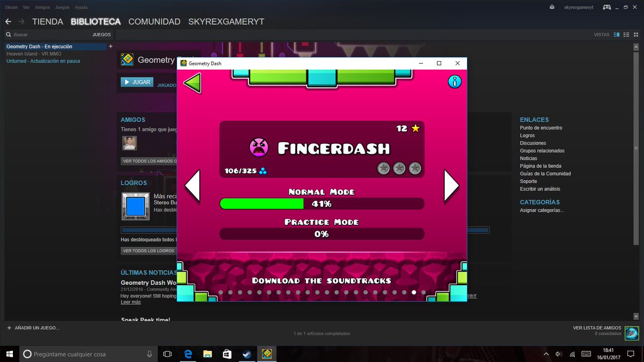Click Cortana search box on taskbar

[x=89, y=354]
